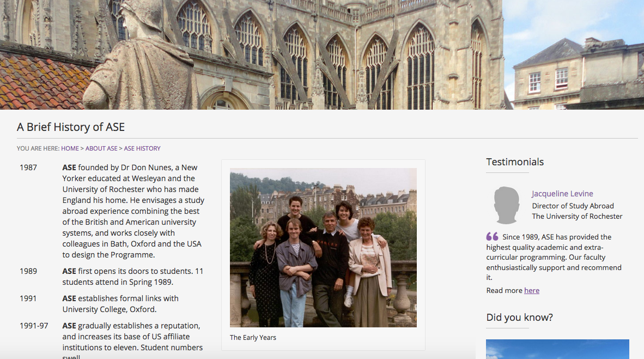Click the purple quotation mark icon
The width and height of the screenshot is (644, 359).
click(x=492, y=237)
